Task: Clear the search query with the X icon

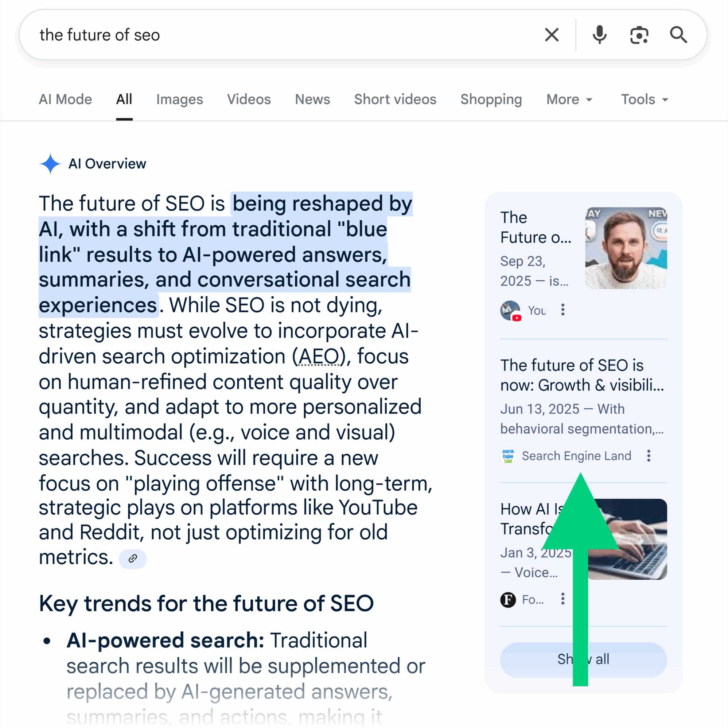Action: pyautogui.click(x=552, y=35)
